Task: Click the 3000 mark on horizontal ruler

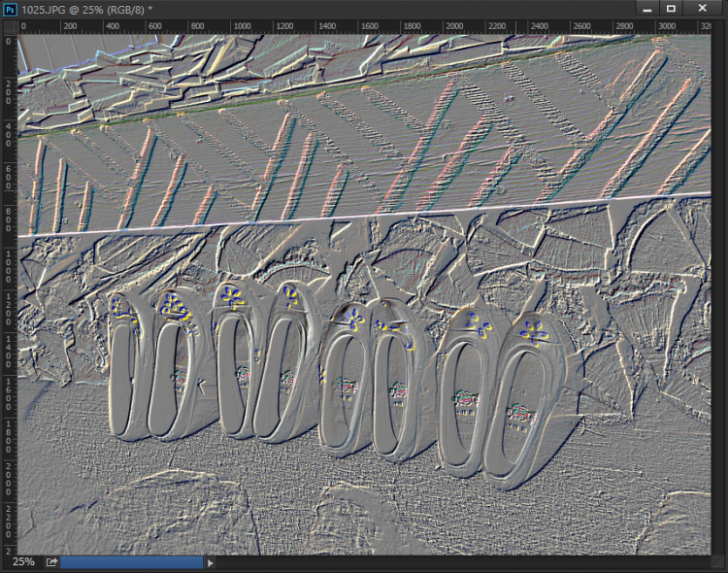Action: click(x=662, y=26)
